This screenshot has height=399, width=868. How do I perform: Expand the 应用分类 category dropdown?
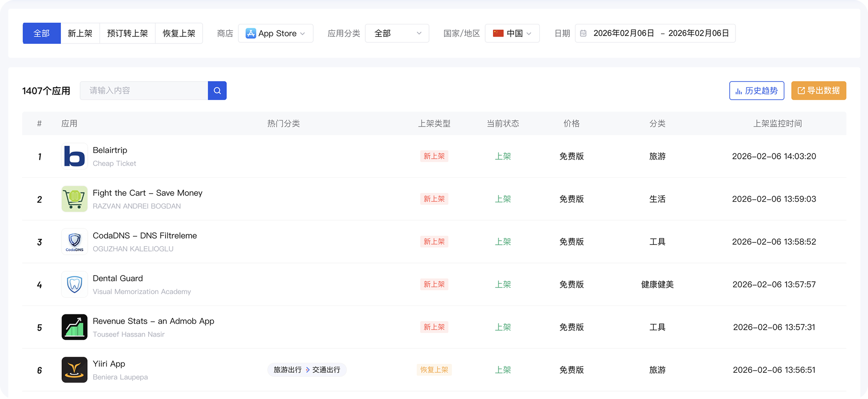point(396,33)
